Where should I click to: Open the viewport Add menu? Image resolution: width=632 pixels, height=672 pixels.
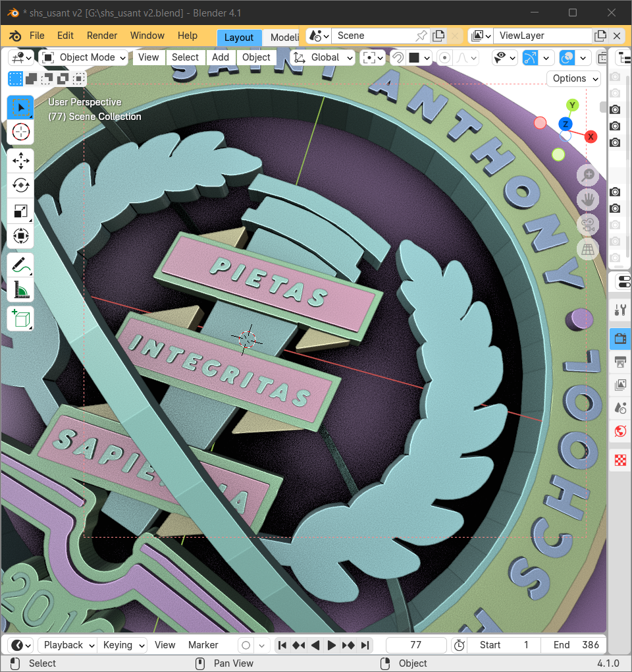tap(221, 57)
